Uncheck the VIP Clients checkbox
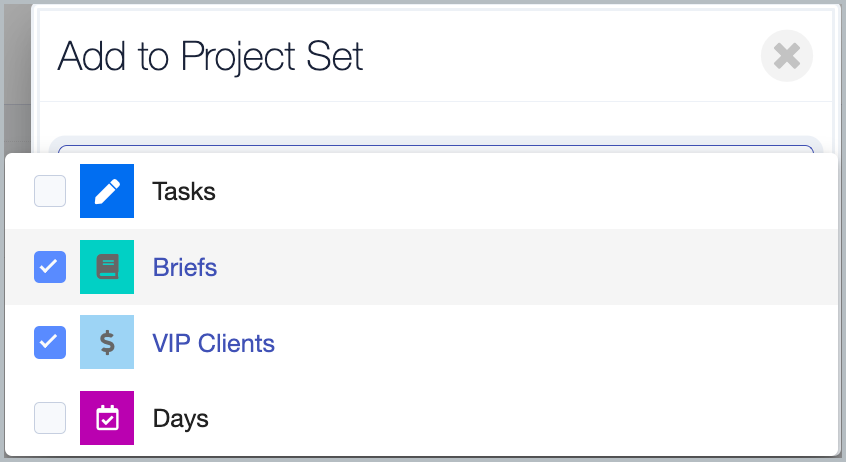 point(50,343)
